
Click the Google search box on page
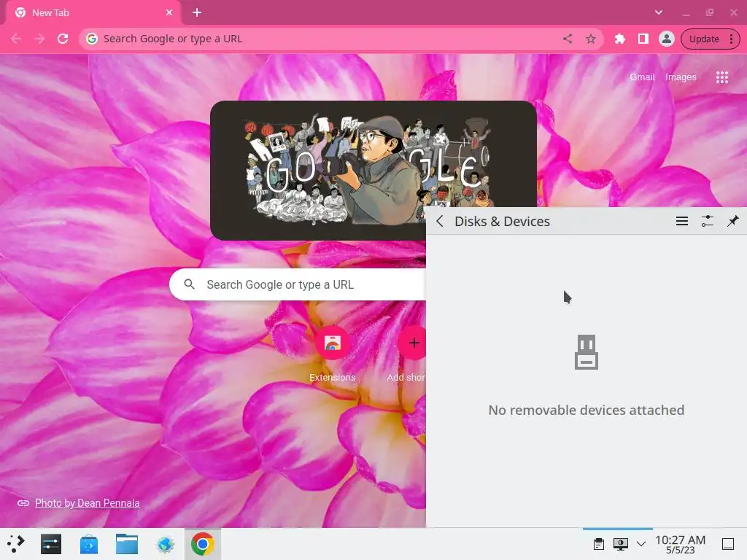tap(298, 284)
